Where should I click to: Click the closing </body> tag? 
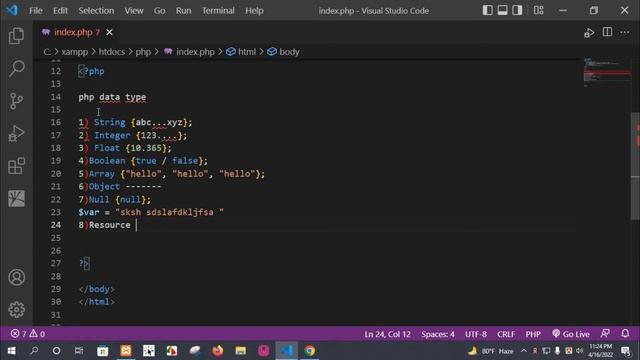pos(96,289)
